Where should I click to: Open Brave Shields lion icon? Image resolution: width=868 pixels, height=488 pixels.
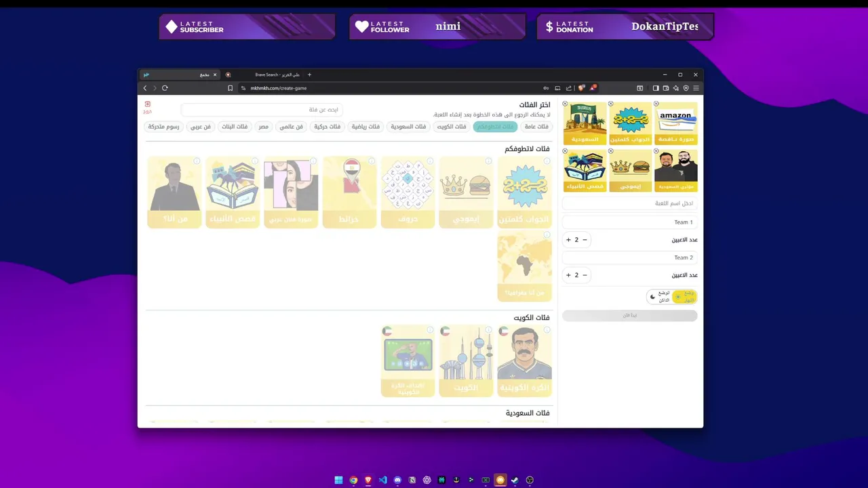click(x=581, y=88)
